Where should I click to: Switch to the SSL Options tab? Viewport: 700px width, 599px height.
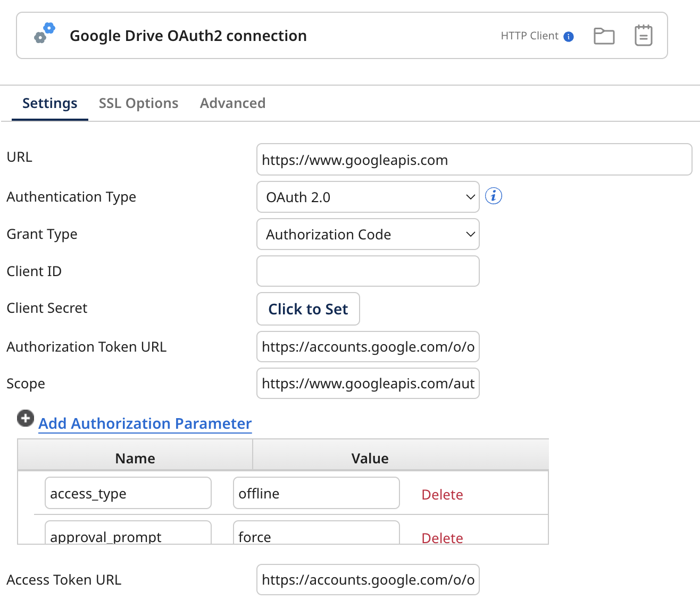point(138,103)
